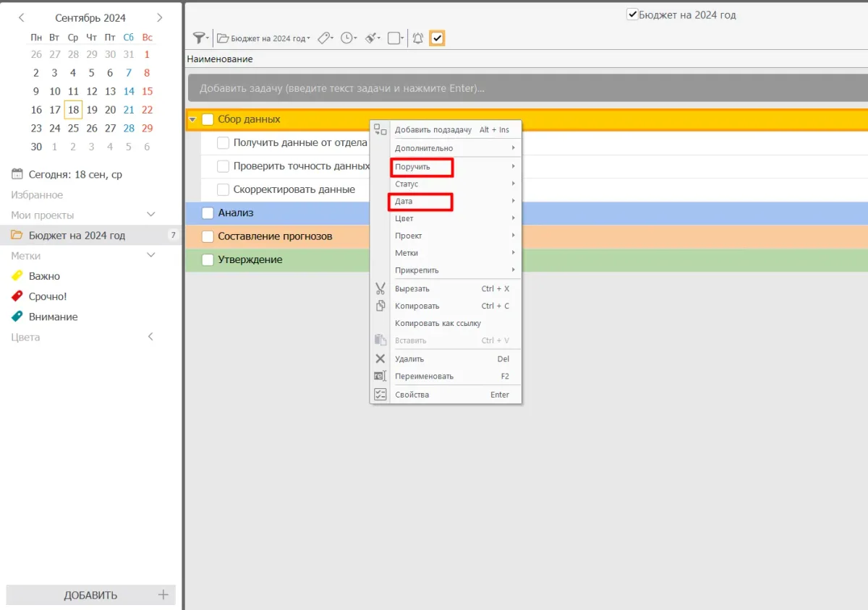
Task: Open the filter funnel in toolbar
Action: point(199,38)
